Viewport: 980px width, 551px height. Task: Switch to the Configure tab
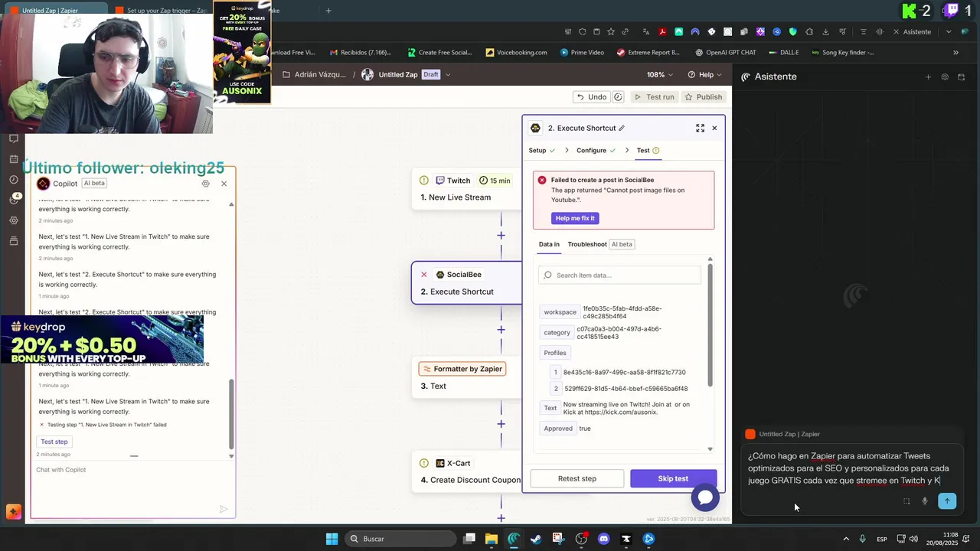(596, 150)
